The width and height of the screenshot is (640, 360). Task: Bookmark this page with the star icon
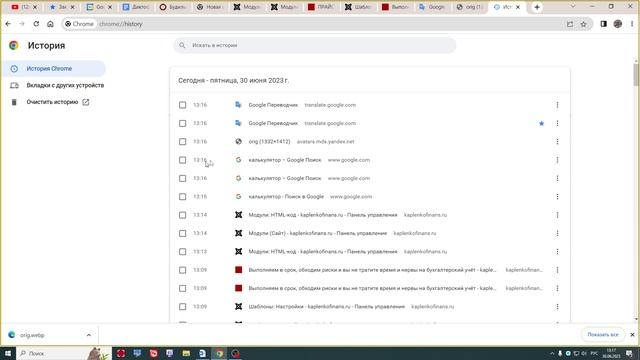tap(583, 24)
